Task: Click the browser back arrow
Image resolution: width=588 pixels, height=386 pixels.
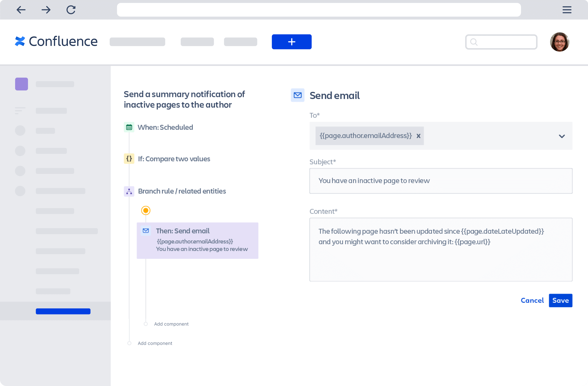Action: pos(21,10)
